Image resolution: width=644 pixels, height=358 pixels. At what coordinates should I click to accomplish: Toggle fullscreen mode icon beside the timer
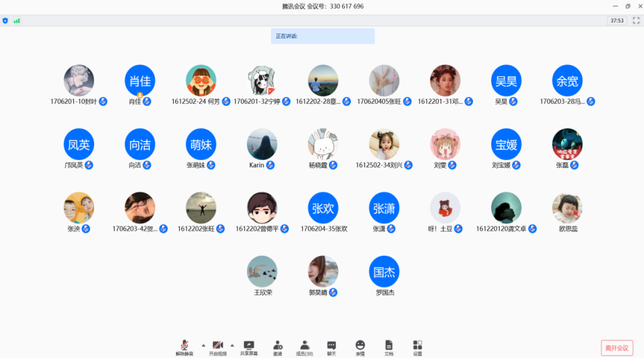click(636, 21)
